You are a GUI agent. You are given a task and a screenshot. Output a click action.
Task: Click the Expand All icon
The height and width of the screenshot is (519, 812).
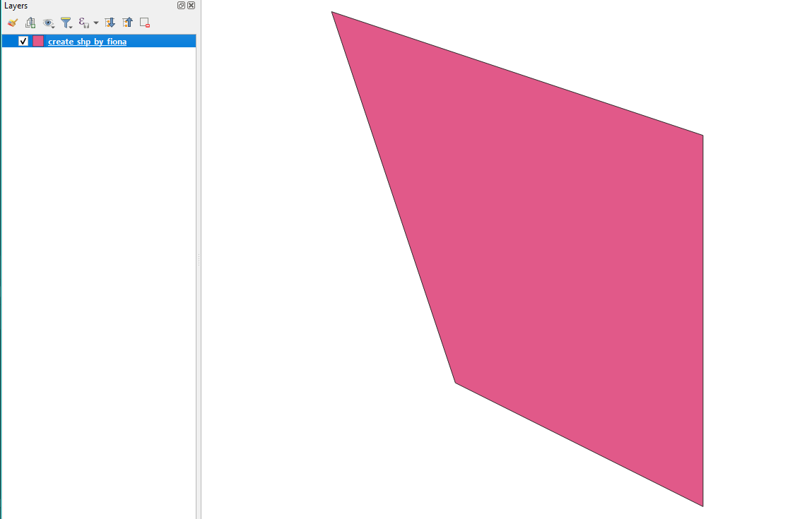tap(110, 23)
